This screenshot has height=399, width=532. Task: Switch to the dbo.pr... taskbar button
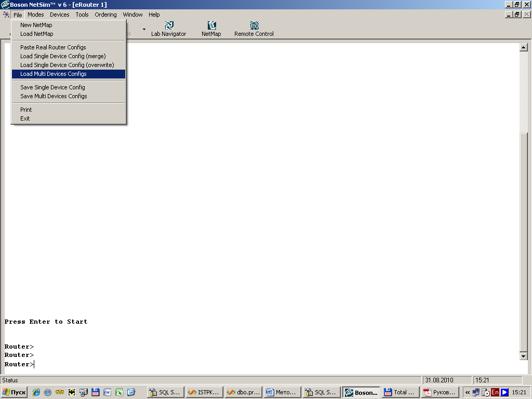point(244,392)
